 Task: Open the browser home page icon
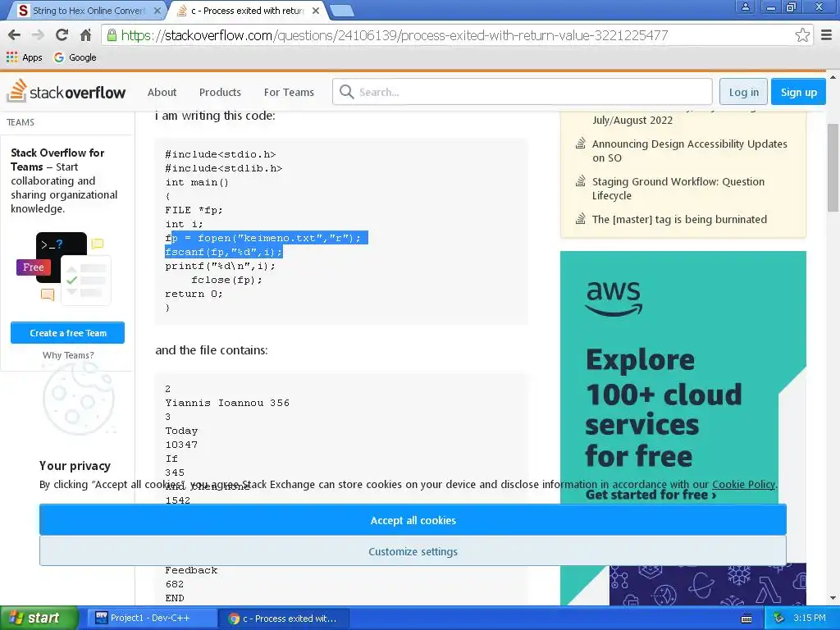(85, 35)
